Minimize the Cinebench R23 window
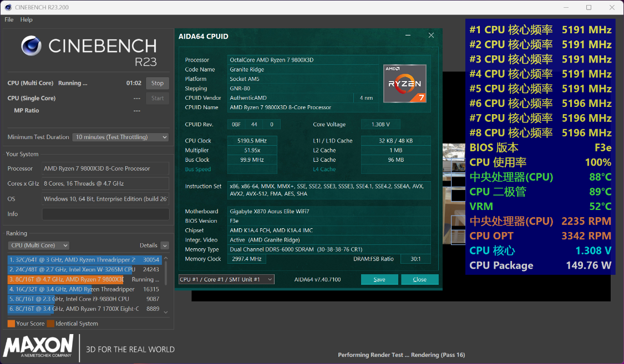 pyautogui.click(x=566, y=7)
